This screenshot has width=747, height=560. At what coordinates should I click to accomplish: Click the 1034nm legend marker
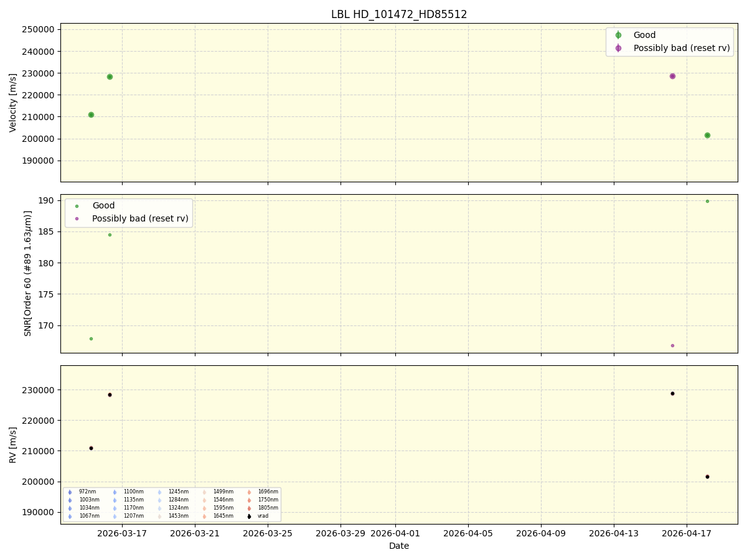(70, 508)
